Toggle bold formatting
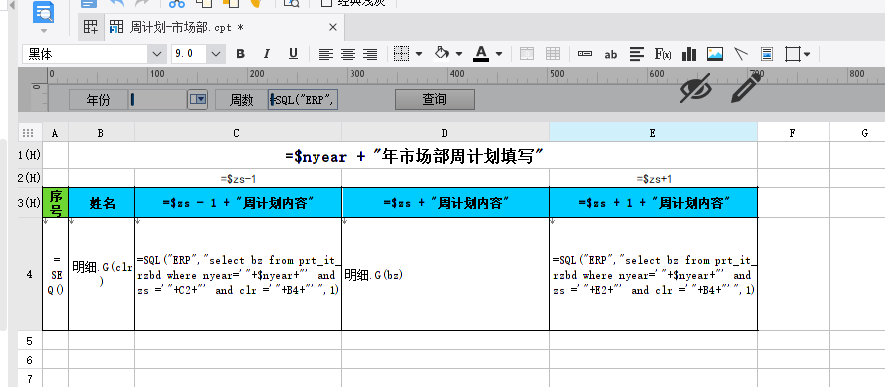Screen dimensions: 885x387 pos(240,54)
